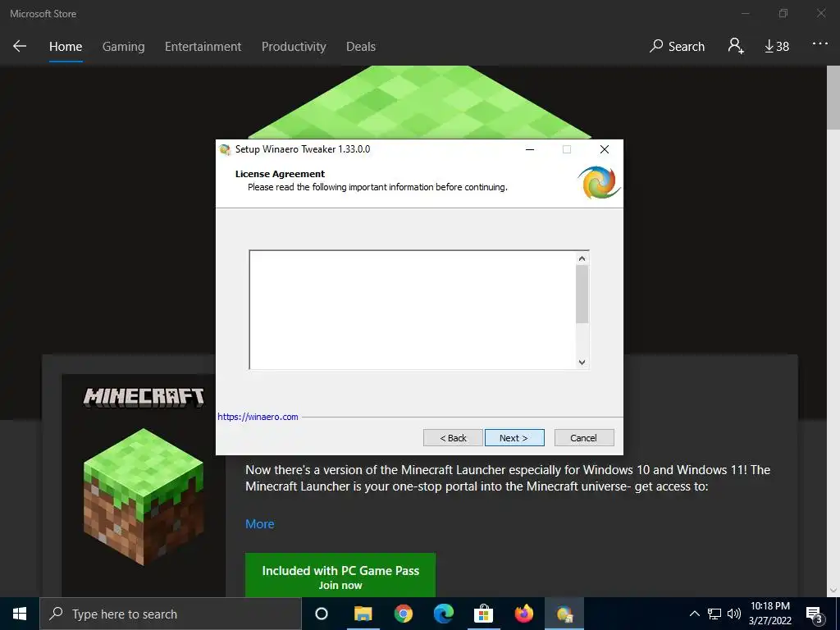
Task: Open Microsoft Store taskbar icon
Action: [x=483, y=614]
